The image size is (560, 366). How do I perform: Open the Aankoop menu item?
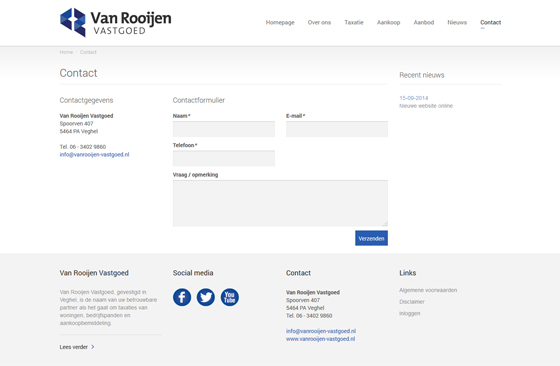point(389,22)
